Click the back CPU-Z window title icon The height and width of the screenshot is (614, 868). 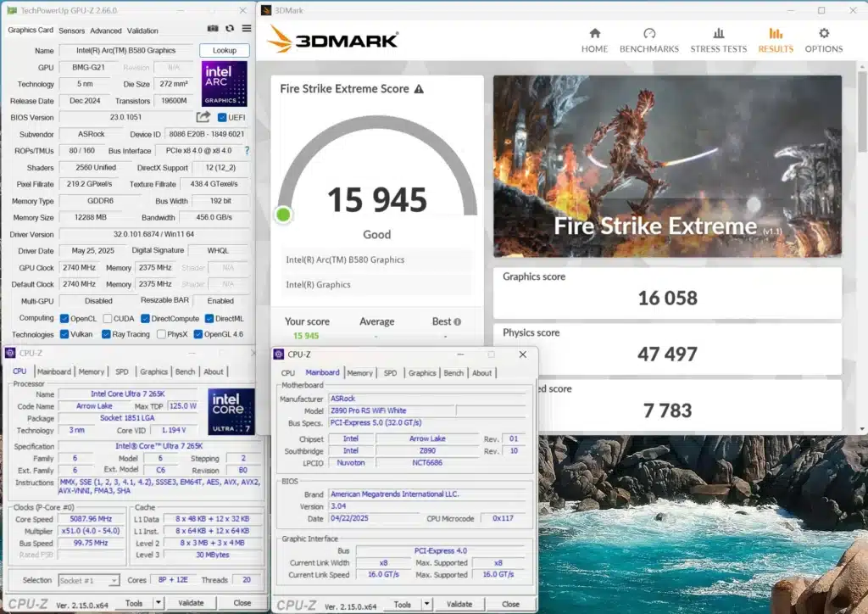(10, 353)
